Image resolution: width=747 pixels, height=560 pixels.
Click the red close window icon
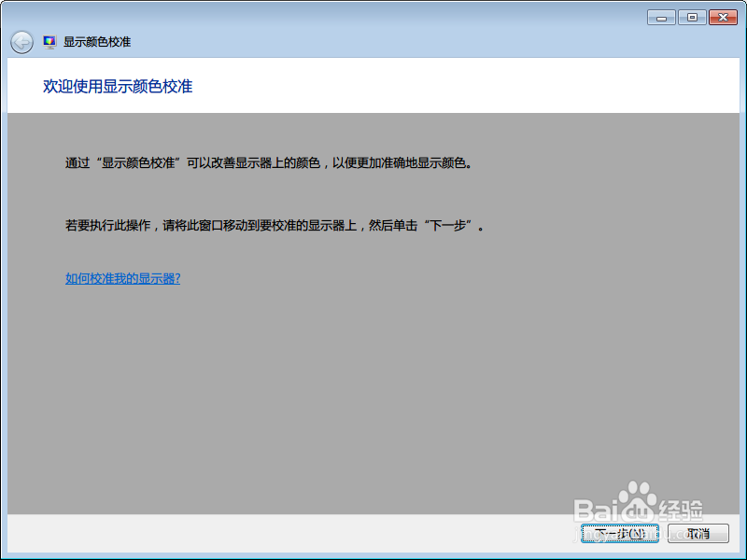coord(722,16)
